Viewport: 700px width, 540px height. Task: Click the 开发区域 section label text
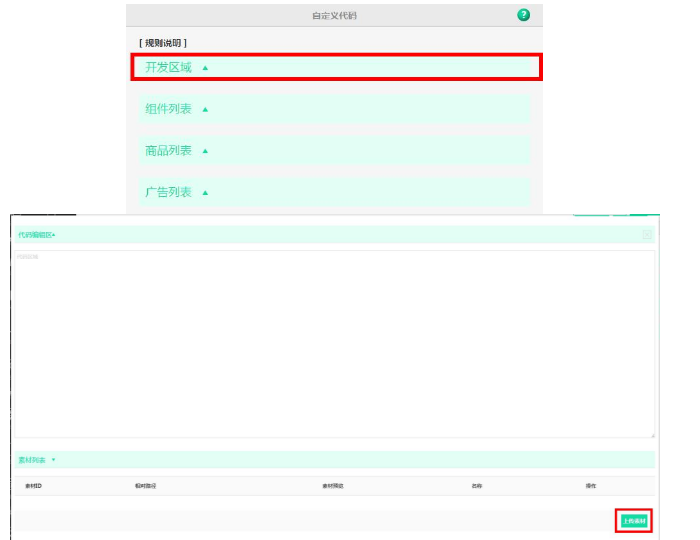tap(168, 68)
